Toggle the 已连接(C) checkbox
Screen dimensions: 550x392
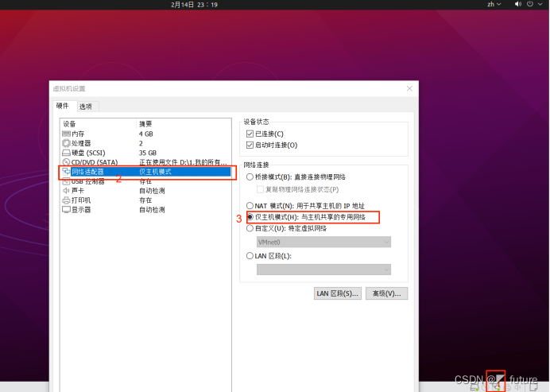pyautogui.click(x=250, y=134)
